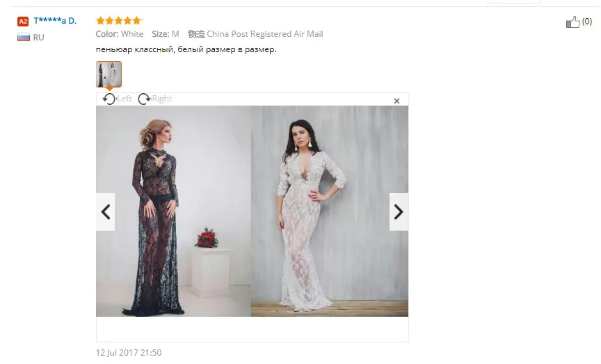Click the 'Right' rotate label
The image size is (601, 364).
pyautogui.click(x=162, y=99)
